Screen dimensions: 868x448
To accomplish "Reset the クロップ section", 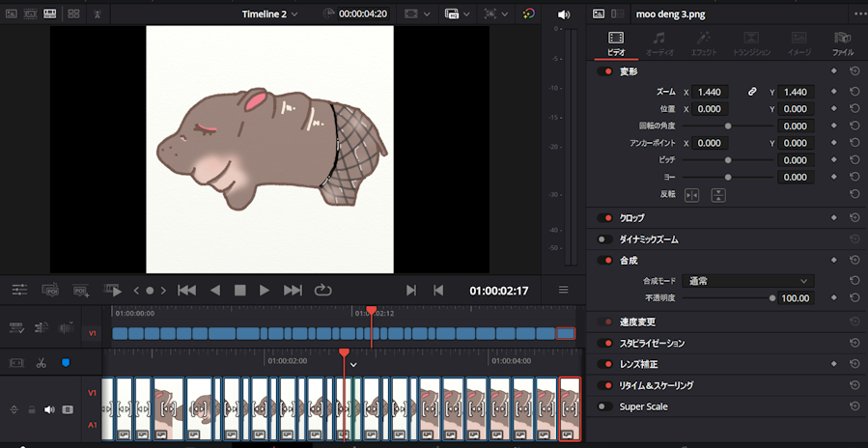I will coord(854,217).
